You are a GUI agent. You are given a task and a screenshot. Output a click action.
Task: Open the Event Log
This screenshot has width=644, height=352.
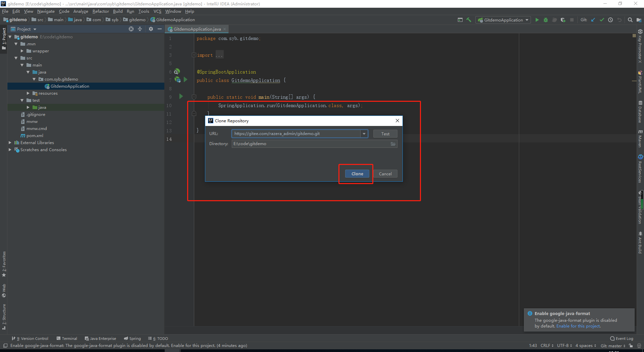point(622,339)
